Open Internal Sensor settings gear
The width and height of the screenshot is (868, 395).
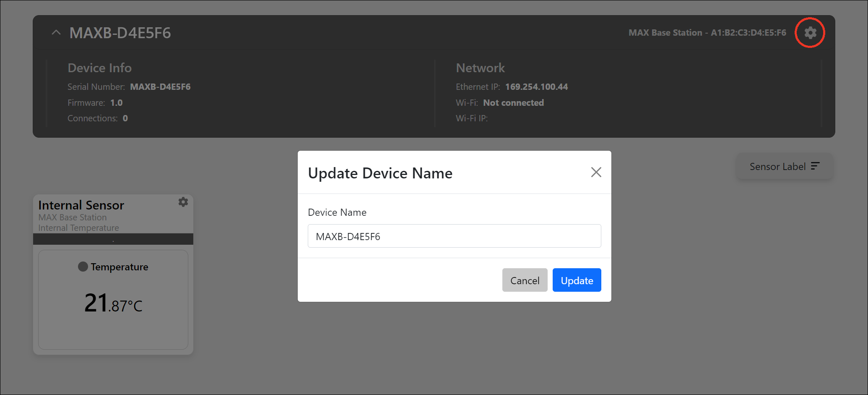(x=183, y=202)
